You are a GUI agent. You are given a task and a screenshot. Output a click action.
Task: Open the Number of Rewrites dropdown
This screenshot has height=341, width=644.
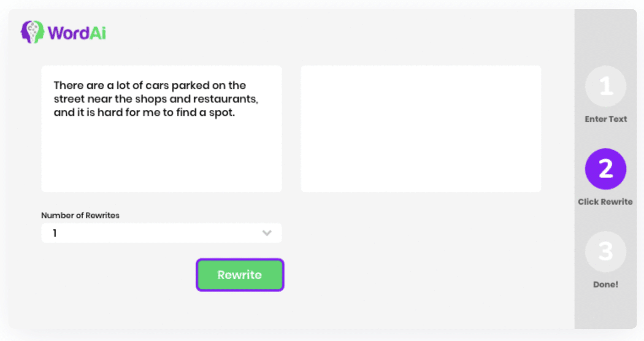point(162,233)
